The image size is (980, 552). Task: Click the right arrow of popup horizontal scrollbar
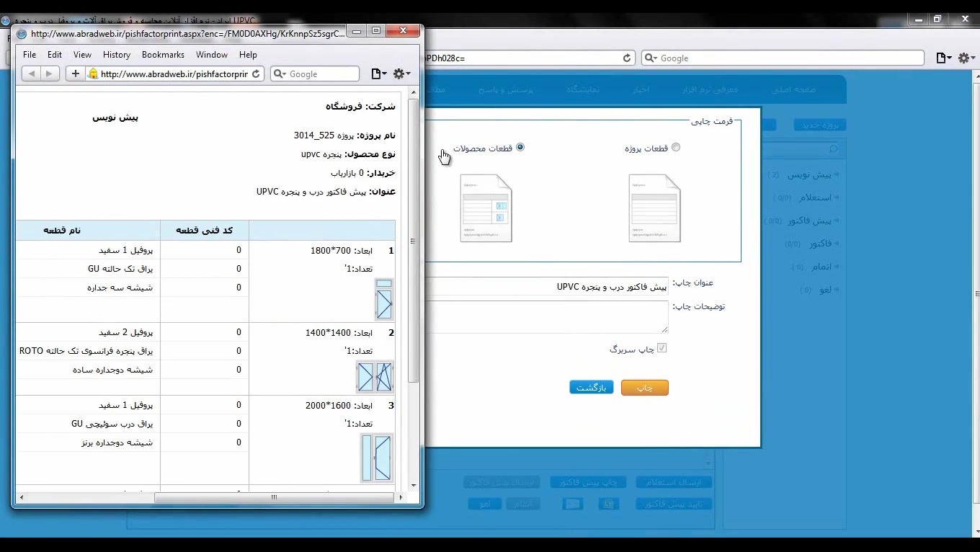(x=401, y=497)
